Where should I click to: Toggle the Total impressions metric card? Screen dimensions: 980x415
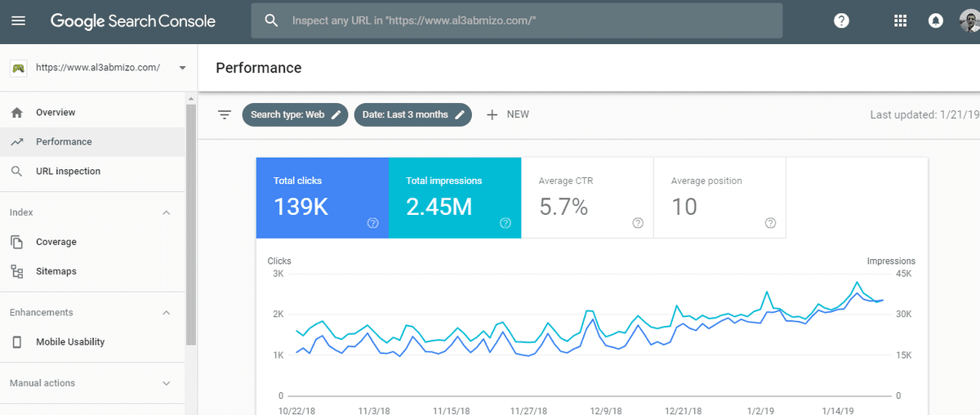pos(454,198)
